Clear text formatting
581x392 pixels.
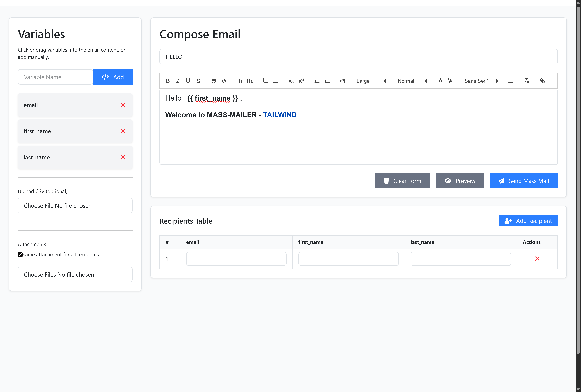[x=527, y=81]
